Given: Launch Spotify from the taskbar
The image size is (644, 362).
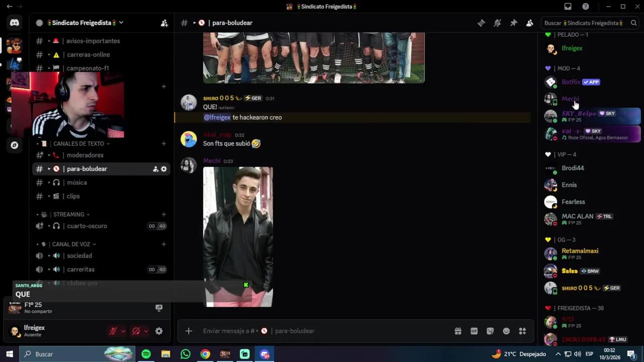Looking at the screenshot, I should pos(146,354).
